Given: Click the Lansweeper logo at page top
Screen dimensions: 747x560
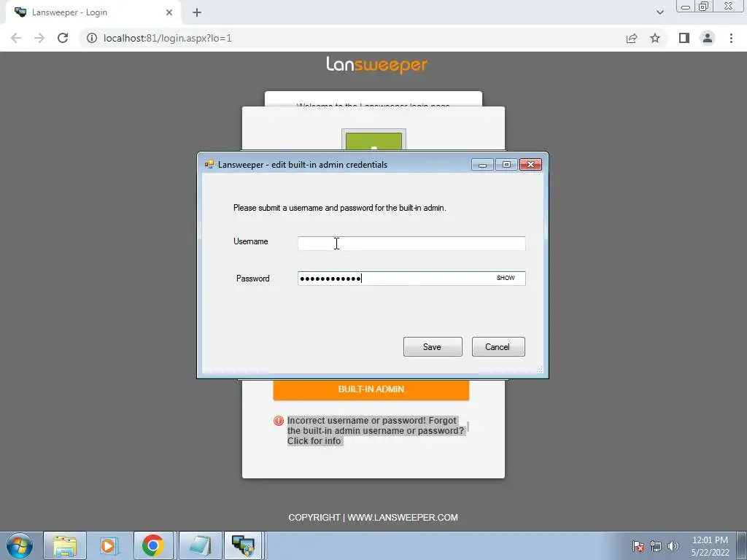Looking at the screenshot, I should (x=377, y=65).
